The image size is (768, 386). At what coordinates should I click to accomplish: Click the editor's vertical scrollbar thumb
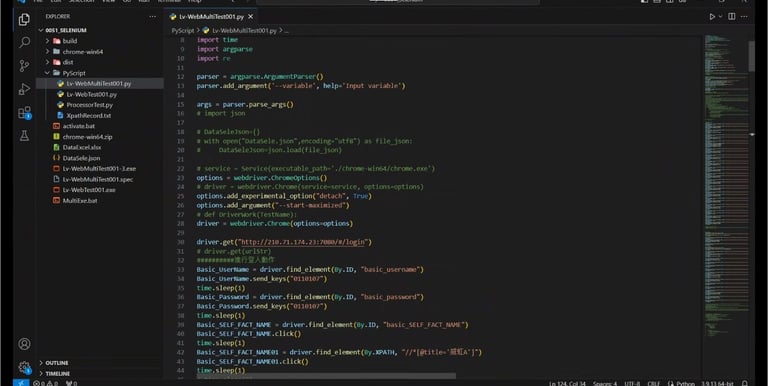(x=751, y=56)
